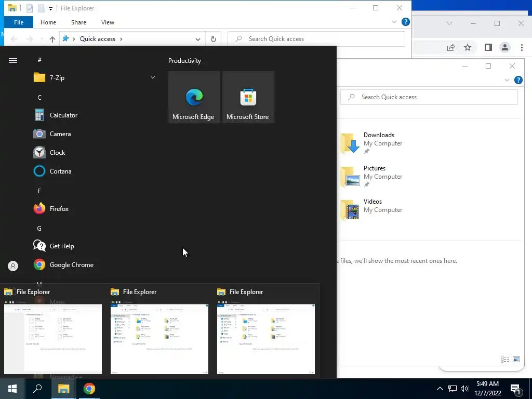
Task: Open Chrome three-dot menu
Action: (522, 47)
